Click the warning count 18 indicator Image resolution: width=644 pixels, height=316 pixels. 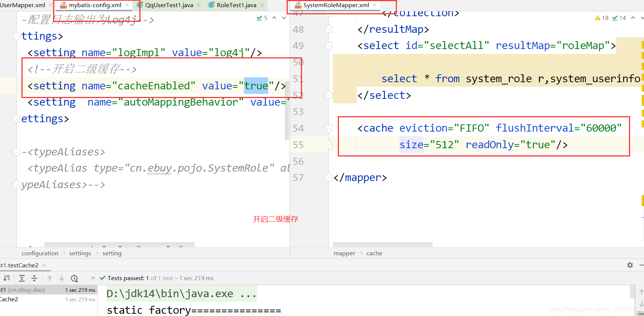[x=602, y=18]
